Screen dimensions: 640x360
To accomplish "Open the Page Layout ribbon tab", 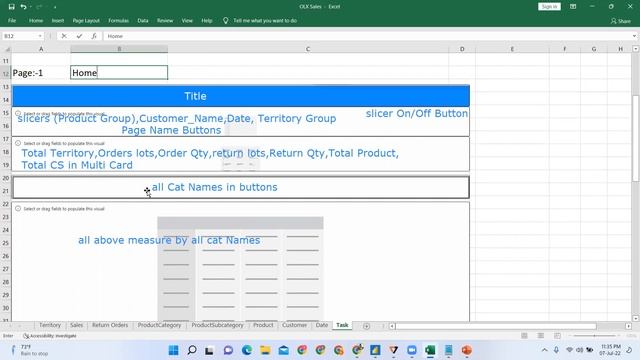I will click(86, 20).
